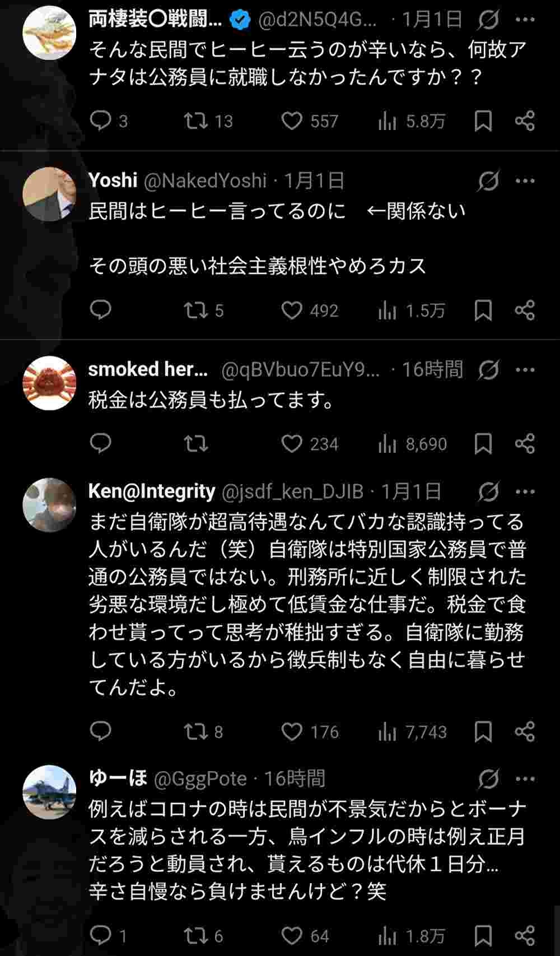Open @jsdf_ken_DJIB profile handle
The width and height of the screenshot is (560, 956).
(x=293, y=491)
